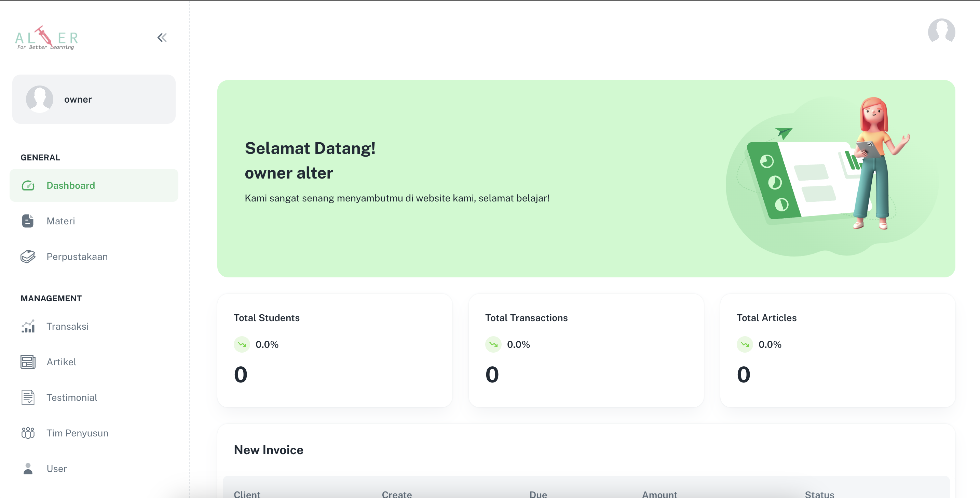Collapse the sidebar with double-chevron icon
Screen dimensions: 980x498
[162, 38]
